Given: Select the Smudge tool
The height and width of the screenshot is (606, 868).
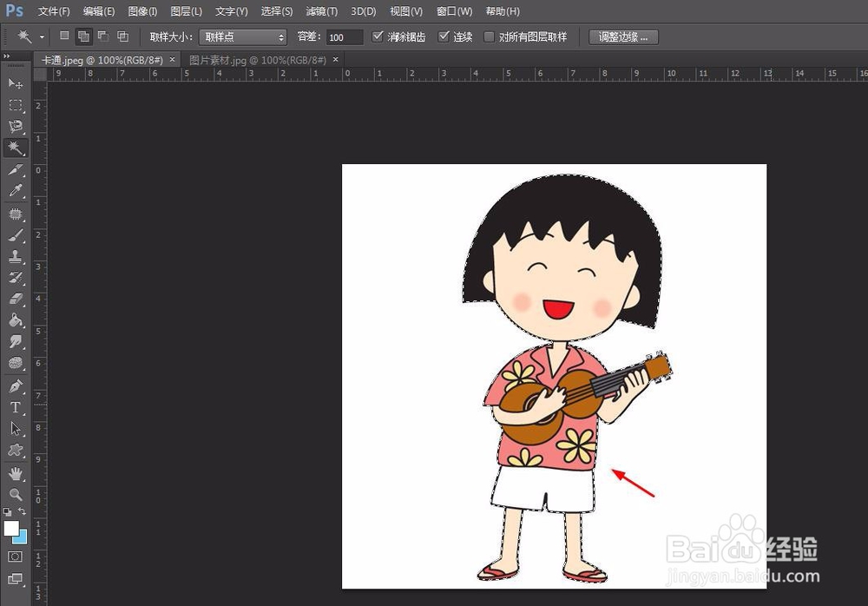Looking at the screenshot, I should [x=16, y=342].
